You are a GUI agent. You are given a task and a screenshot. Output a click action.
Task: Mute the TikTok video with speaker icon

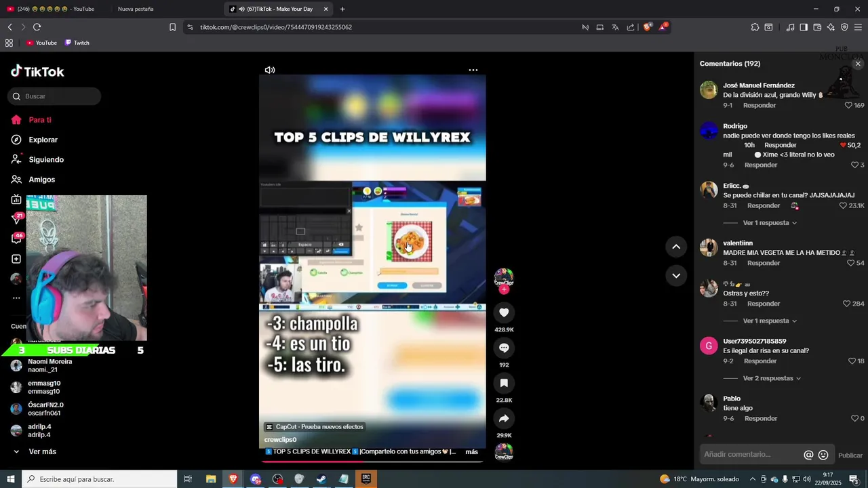(x=270, y=70)
